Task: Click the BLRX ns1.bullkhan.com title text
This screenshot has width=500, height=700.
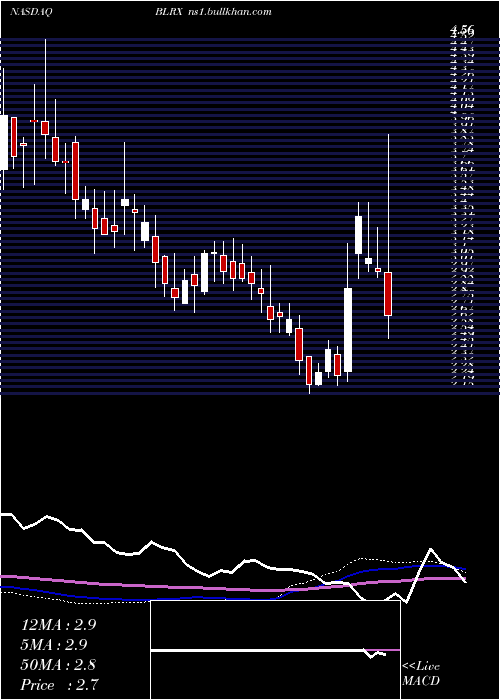Action: [x=213, y=12]
